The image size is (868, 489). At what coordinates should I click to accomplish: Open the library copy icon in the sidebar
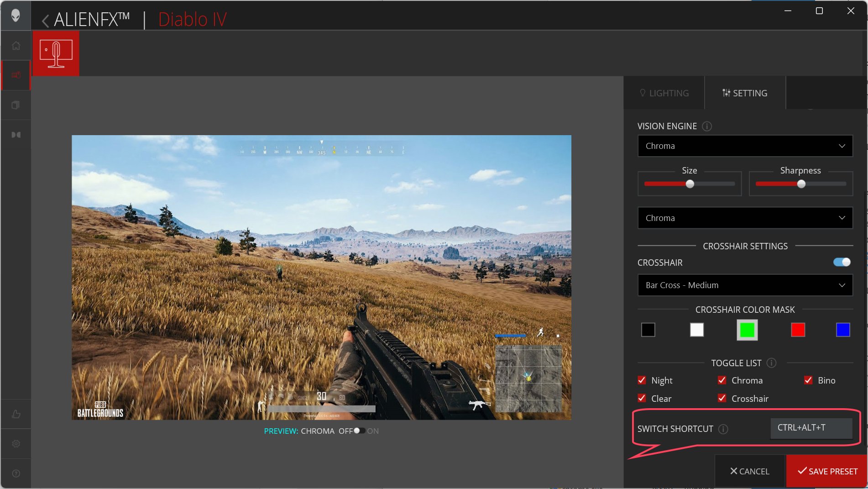pyautogui.click(x=16, y=105)
